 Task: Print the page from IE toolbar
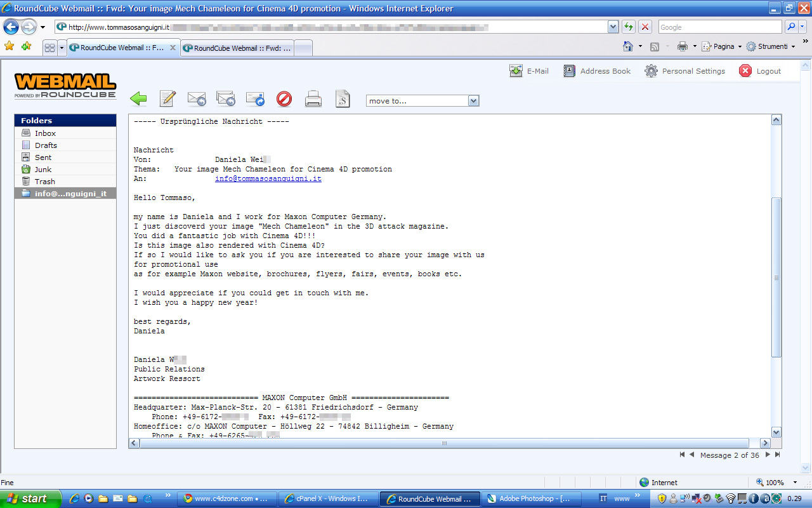click(683, 46)
